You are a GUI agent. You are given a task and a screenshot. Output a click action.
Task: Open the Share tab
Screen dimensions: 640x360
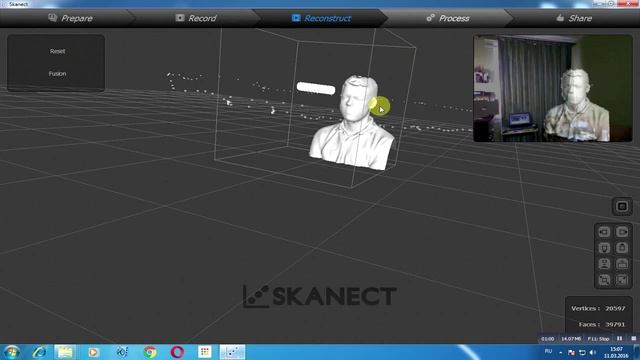click(x=574, y=18)
